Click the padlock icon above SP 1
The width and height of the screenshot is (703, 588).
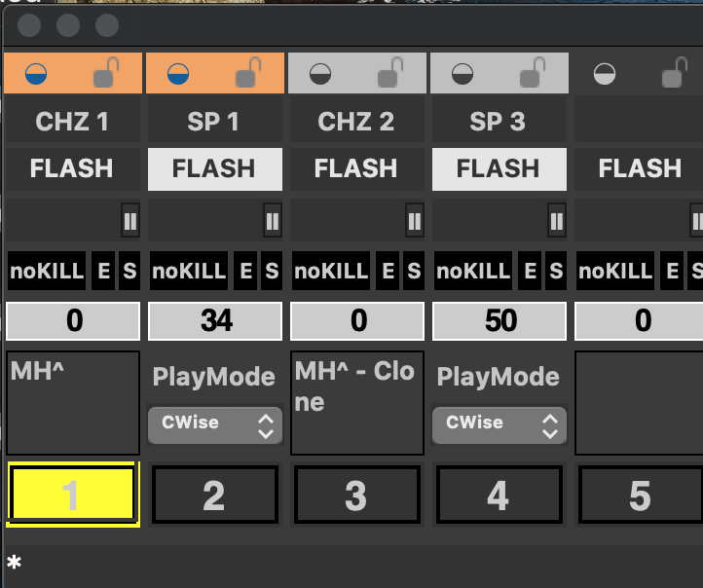(x=249, y=72)
